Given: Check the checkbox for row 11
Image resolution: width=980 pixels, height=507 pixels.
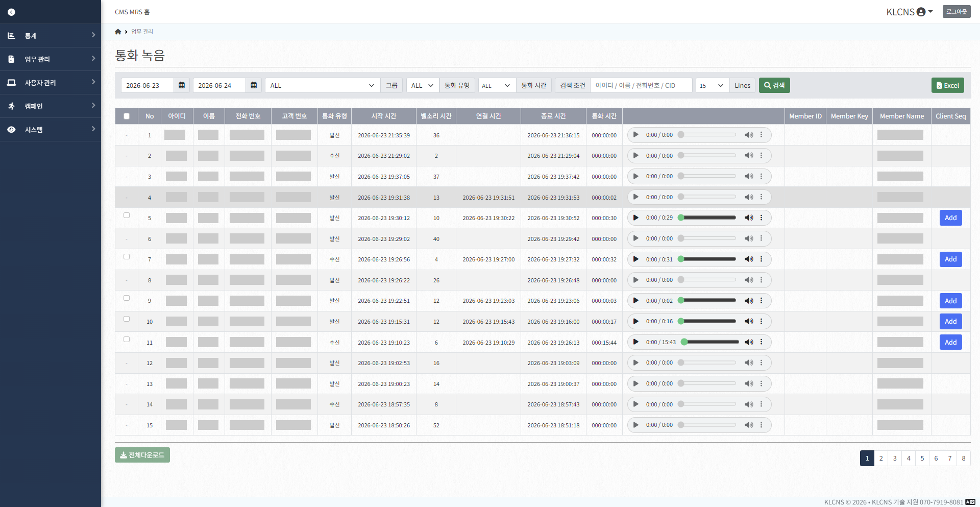Looking at the screenshot, I should (127, 340).
